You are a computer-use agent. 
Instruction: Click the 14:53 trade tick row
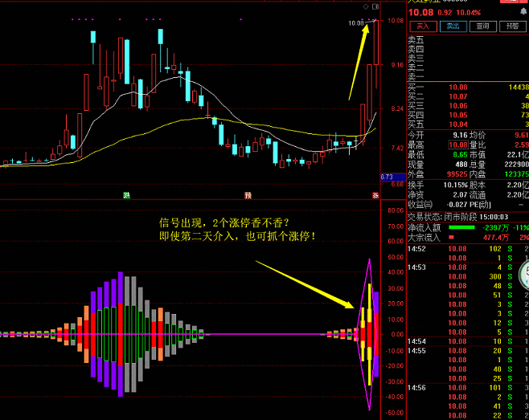(x=468, y=267)
